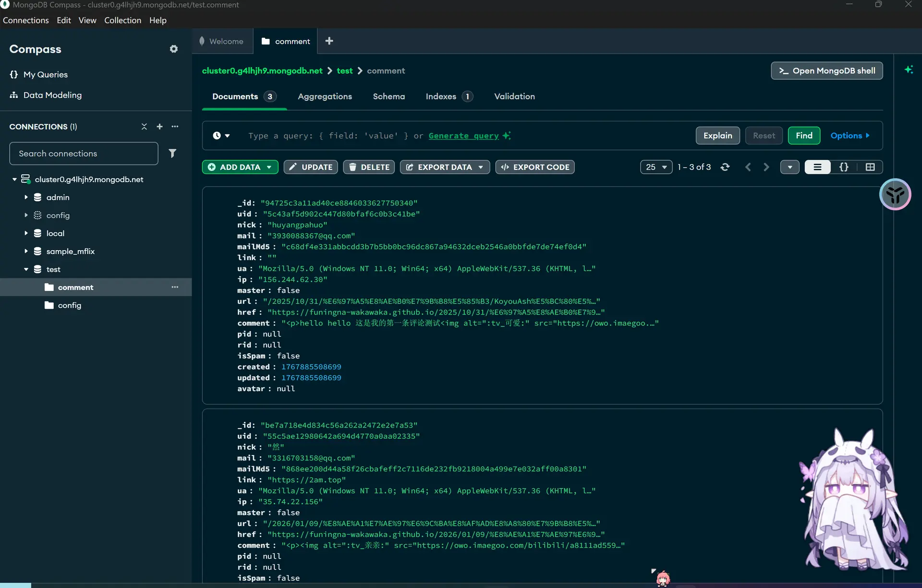Open connections options ellipsis menu
Screen dimensions: 922x588
[x=175, y=127]
